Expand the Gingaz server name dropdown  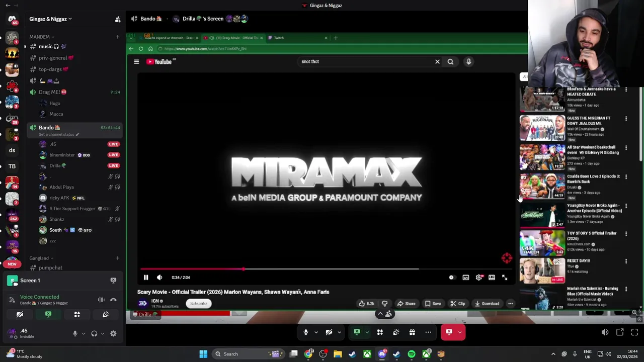pos(50,19)
